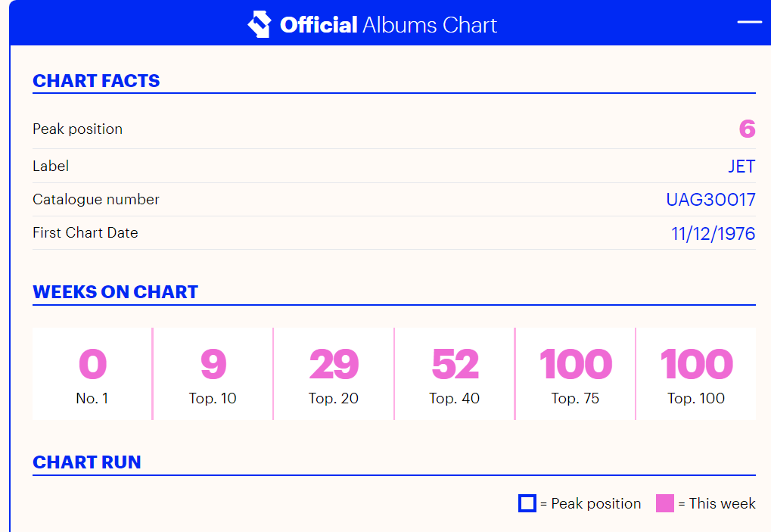Click the No. 1 weeks tile
Screen dimensions: 771x532
92,374
